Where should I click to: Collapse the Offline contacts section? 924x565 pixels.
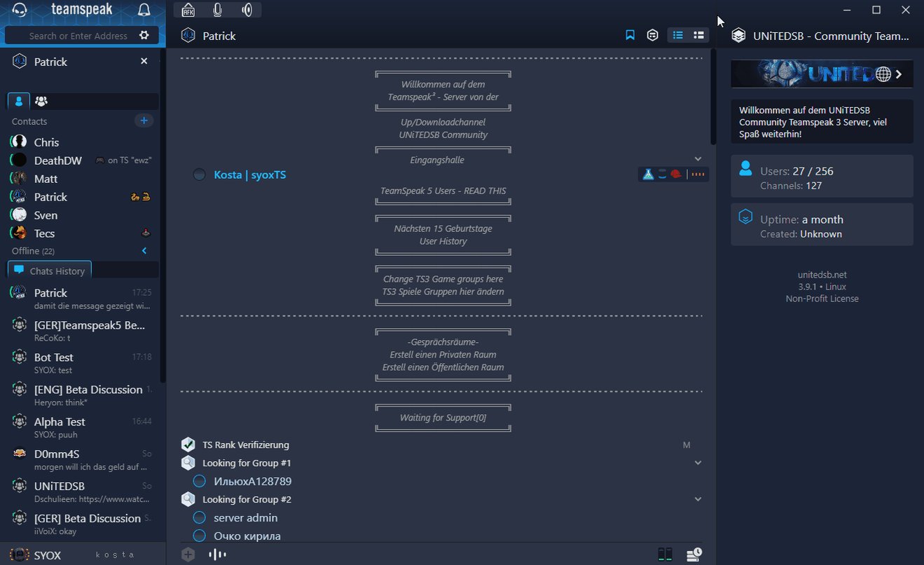pyautogui.click(x=144, y=250)
